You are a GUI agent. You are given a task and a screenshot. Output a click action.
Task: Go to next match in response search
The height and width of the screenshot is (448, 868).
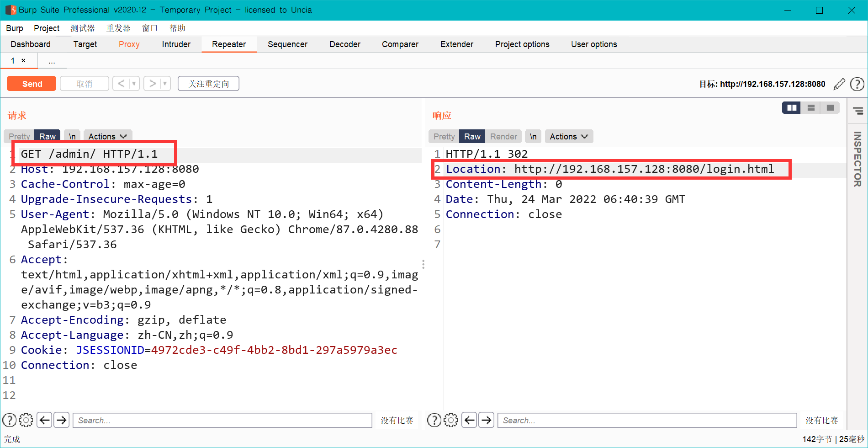[x=487, y=420]
